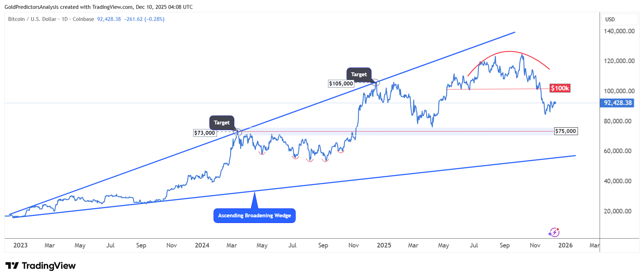Click the circle marker at $105,000 target

pyautogui.click(x=376, y=83)
